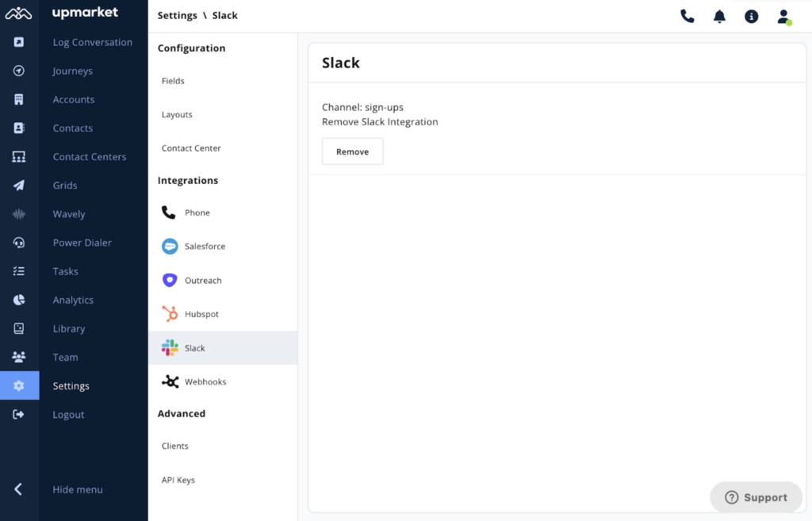812x521 pixels.
Task: Click the Tasks checklist icon
Action: [19, 271]
